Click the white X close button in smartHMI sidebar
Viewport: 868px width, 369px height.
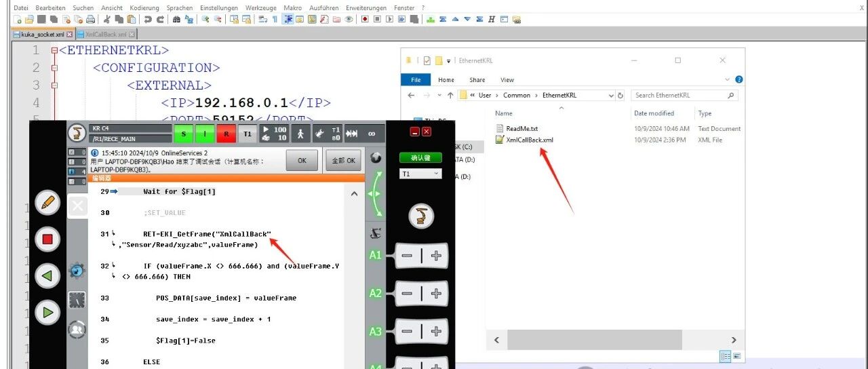click(77, 206)
